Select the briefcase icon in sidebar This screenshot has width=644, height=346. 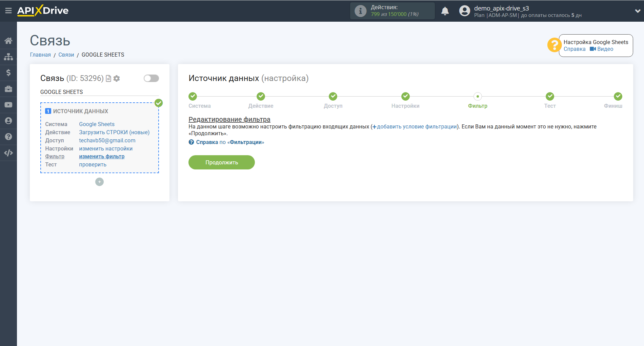coord(8,88)
